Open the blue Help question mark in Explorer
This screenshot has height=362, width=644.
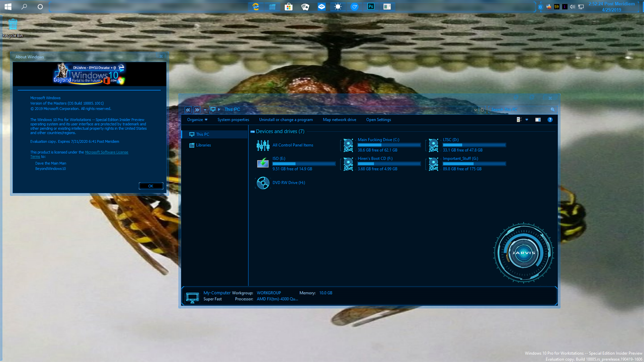pyautogui.click(x=550, y=120)
